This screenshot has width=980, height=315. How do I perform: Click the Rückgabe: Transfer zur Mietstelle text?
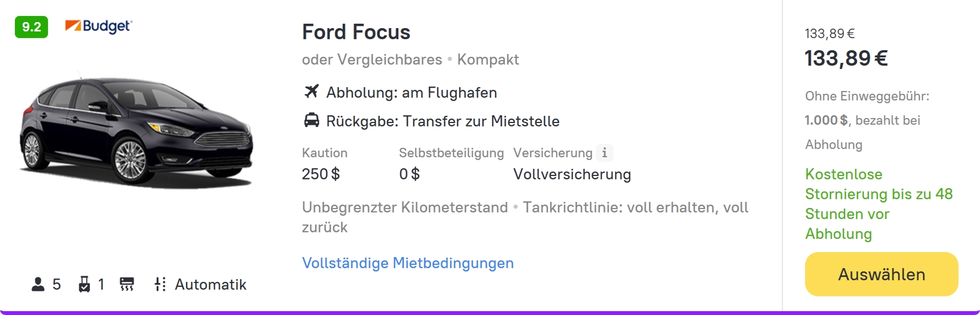pos(443,121)
